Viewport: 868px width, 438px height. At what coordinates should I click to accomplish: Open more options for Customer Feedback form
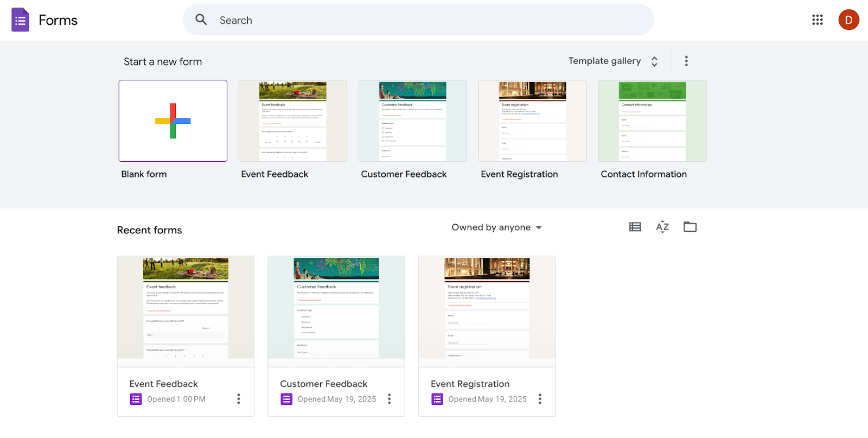click(389, 399)
